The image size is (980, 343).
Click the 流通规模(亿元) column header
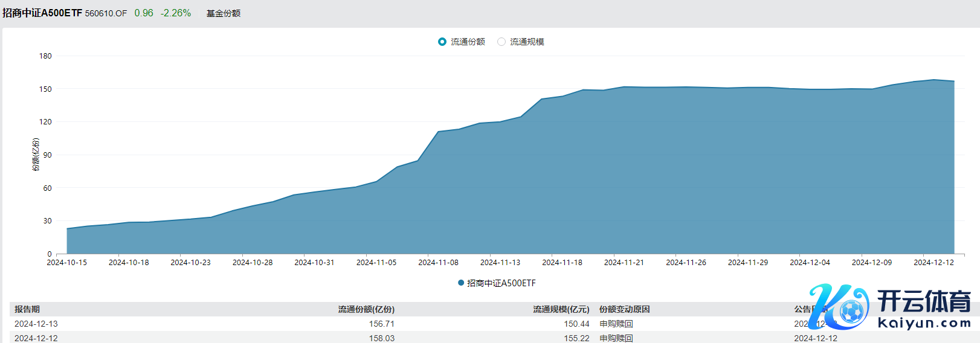tap(561, 309)
